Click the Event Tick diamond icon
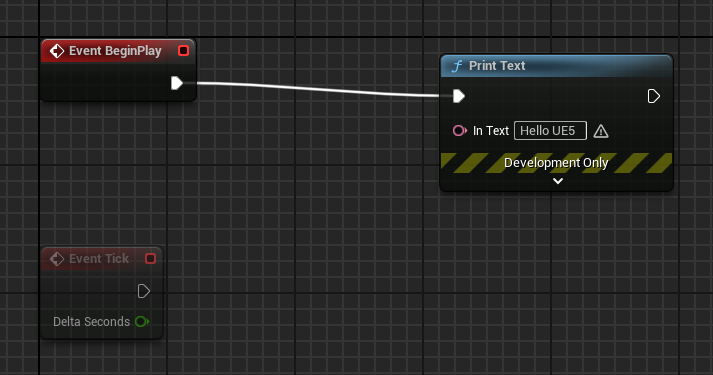This screenshot has height=375, width=713. (x=57, y=259)
